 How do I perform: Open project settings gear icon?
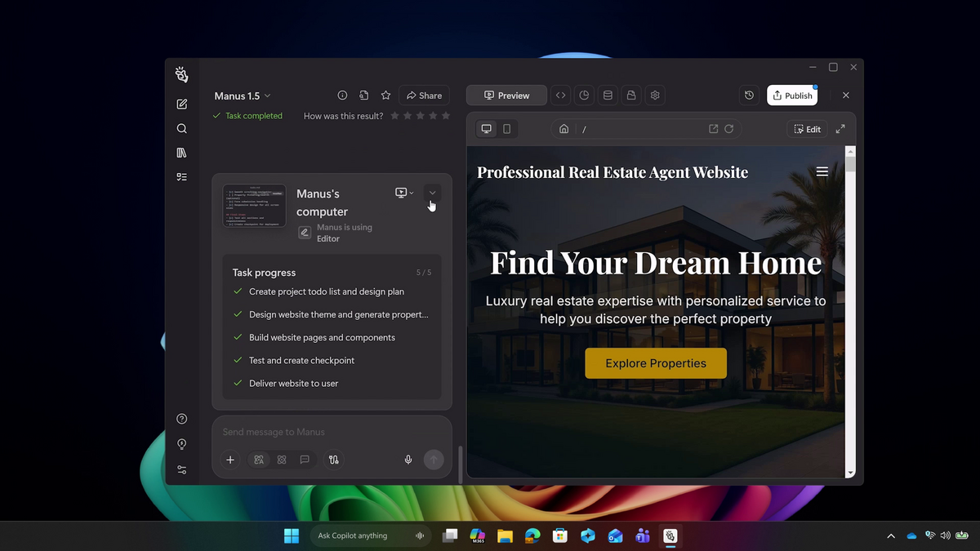click(655, 96)
